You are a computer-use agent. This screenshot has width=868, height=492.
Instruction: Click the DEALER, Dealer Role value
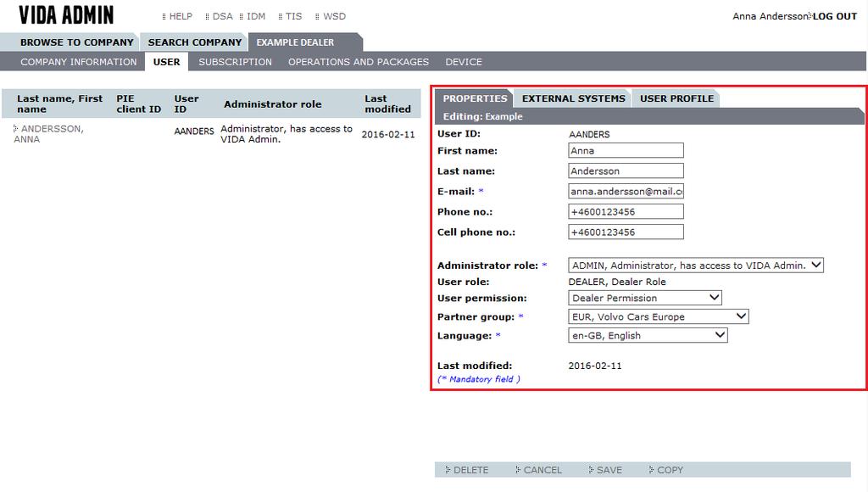click(x=617, y=282)
